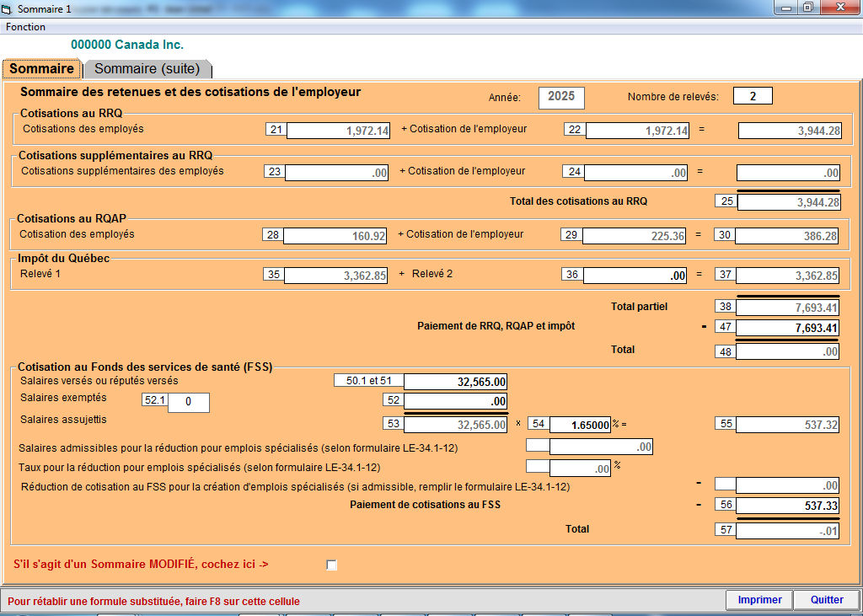Click salaires versés field showing 32,565.00
The width and height of the screenshot is (863, 616).
[456, 382]
